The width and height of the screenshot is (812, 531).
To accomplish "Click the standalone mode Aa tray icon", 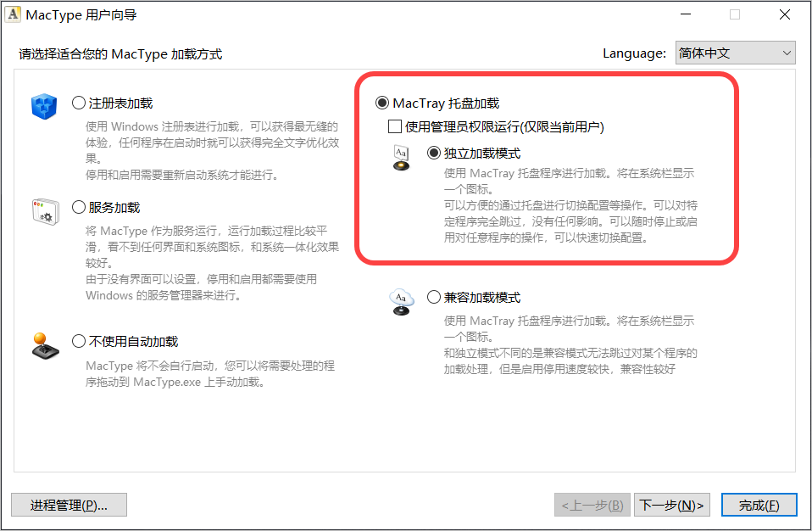I will (x=402, y=158).
